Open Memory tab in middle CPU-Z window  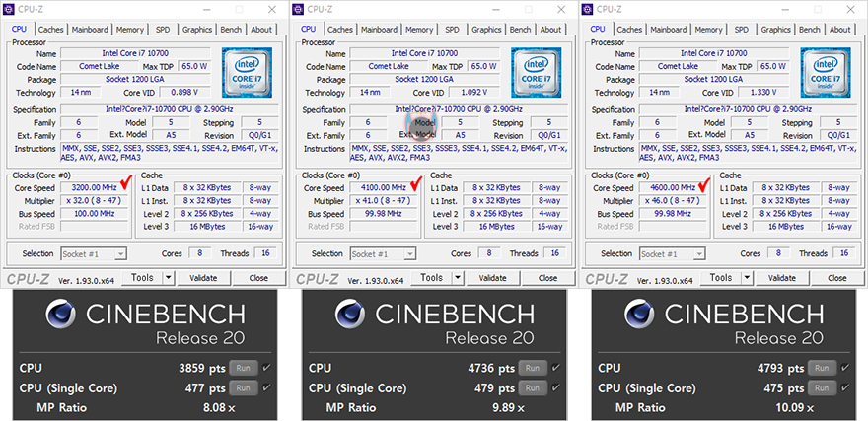pyautogui.click(x=419, y=30)
